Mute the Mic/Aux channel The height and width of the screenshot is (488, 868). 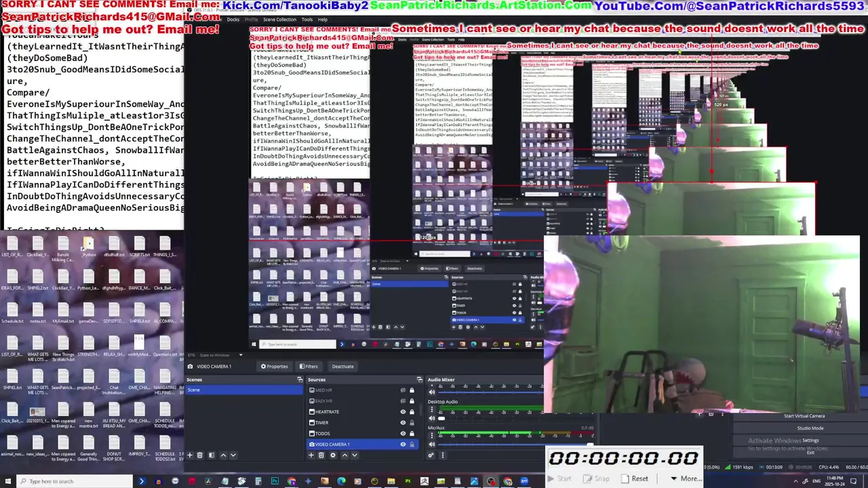(x=431, y=445)
